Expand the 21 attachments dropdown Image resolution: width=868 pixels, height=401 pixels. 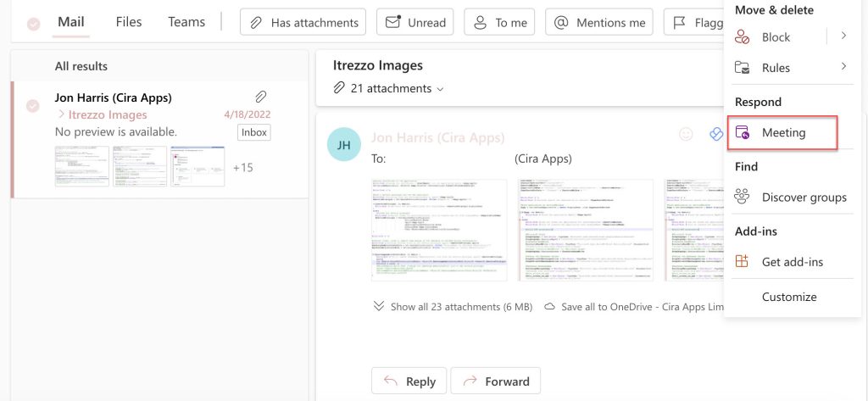tap(440, 89)
